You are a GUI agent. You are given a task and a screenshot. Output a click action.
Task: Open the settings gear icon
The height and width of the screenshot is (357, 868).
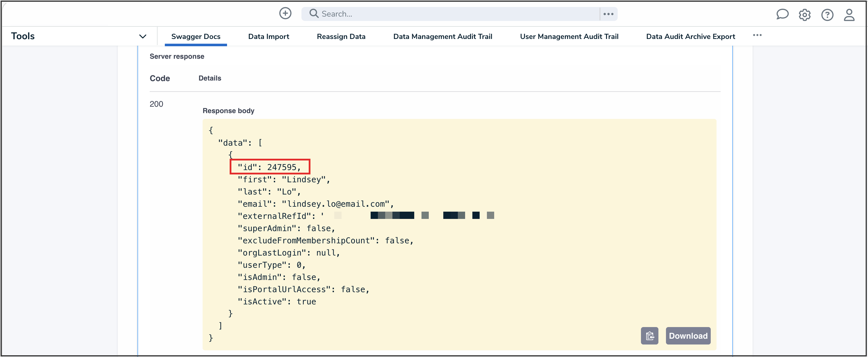(804, 15)
